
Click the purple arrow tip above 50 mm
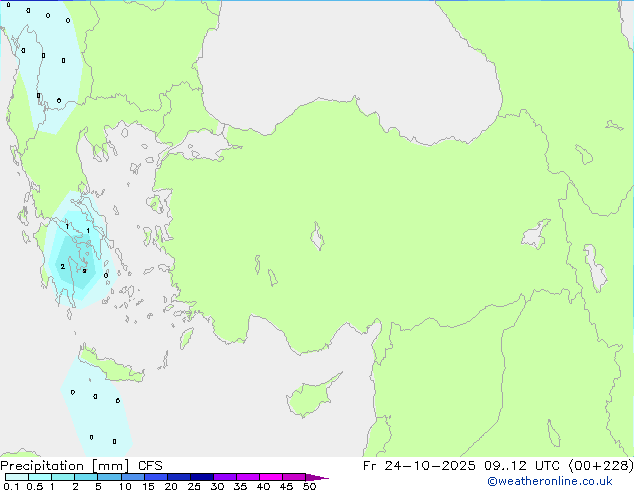click(317, 477)
